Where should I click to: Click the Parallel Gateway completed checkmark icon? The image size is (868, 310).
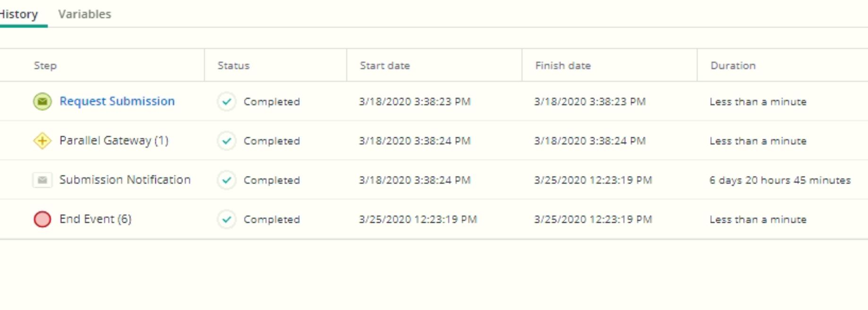(227, 141)
